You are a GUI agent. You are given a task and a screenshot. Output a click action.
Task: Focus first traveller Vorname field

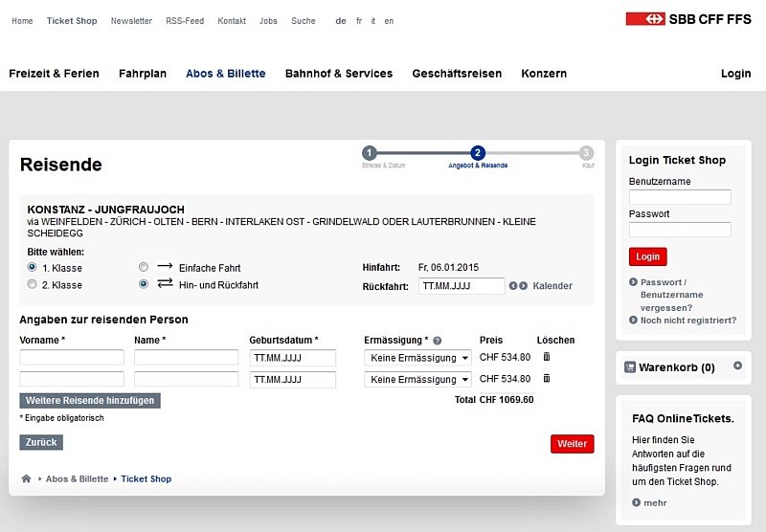pos(72,357)
